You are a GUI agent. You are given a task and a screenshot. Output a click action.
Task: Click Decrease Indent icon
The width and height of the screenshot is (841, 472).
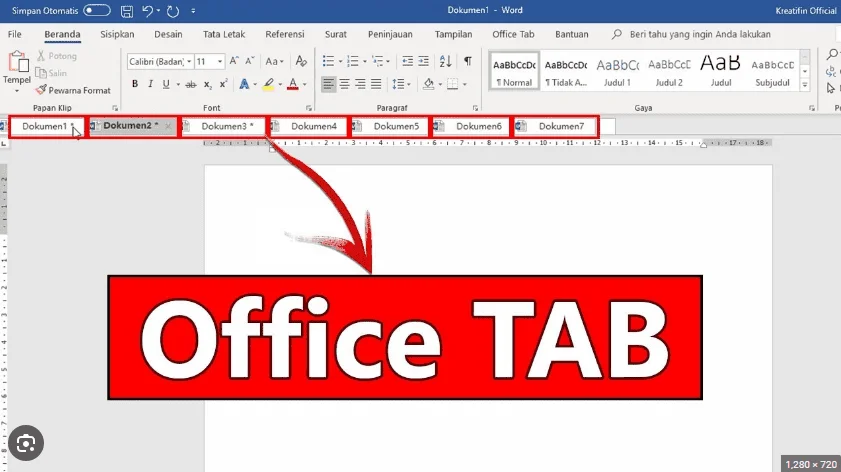point(408,61)
